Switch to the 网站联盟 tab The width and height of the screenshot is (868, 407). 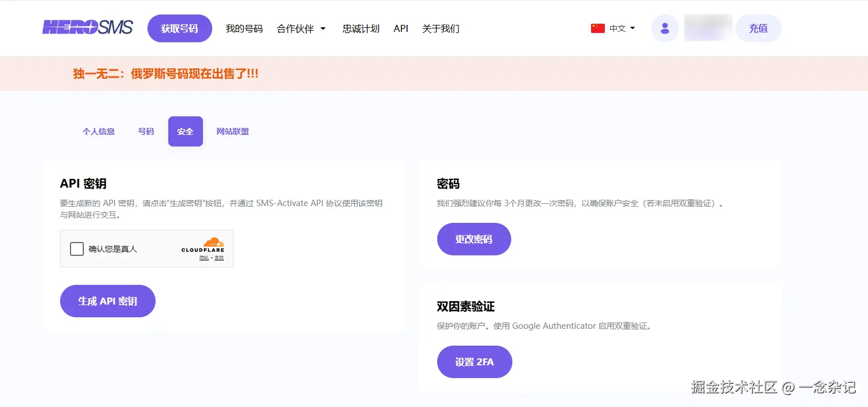(232, 131)
